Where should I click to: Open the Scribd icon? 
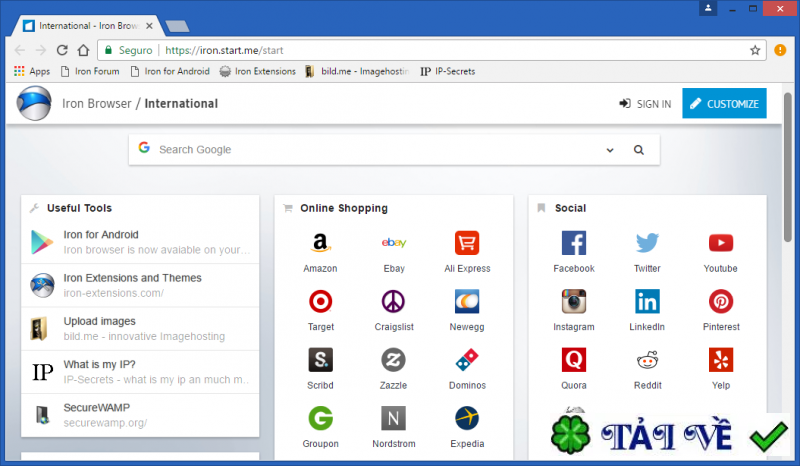tap(320, 360)
